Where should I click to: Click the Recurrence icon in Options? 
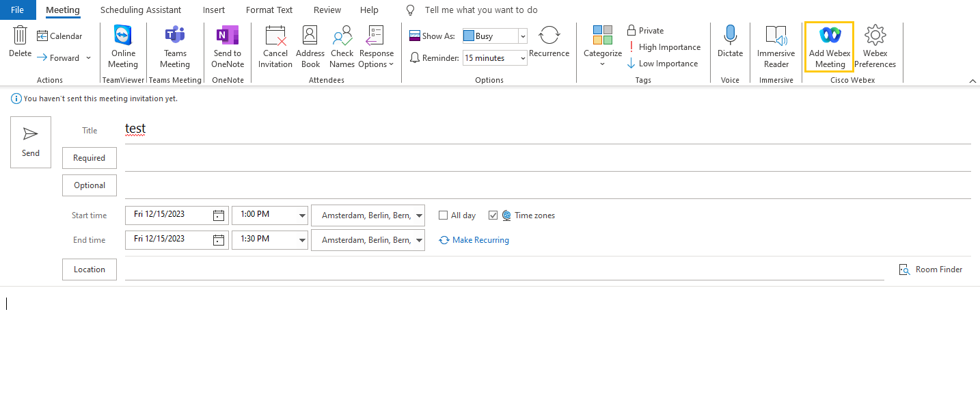(549, 37)
